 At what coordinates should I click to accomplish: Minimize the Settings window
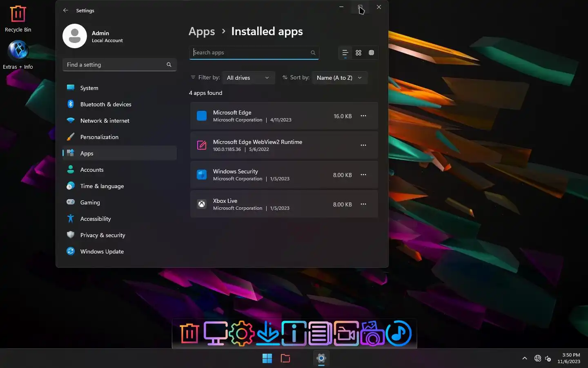tap(341, 7)
